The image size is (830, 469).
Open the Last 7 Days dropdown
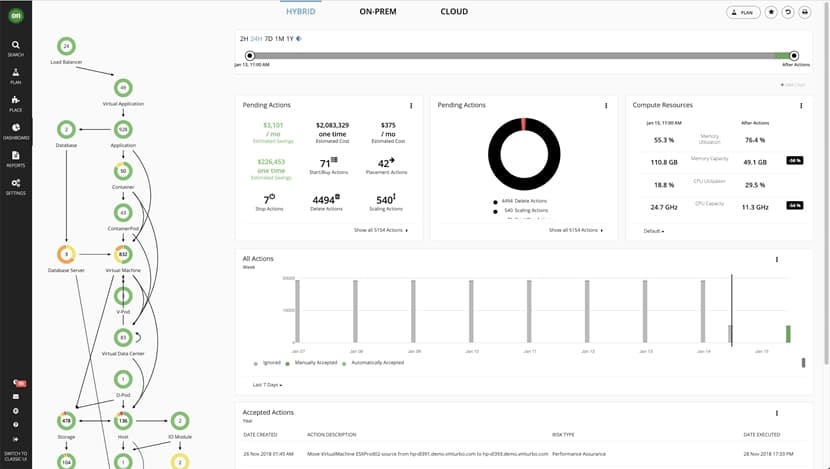[267, 385]
